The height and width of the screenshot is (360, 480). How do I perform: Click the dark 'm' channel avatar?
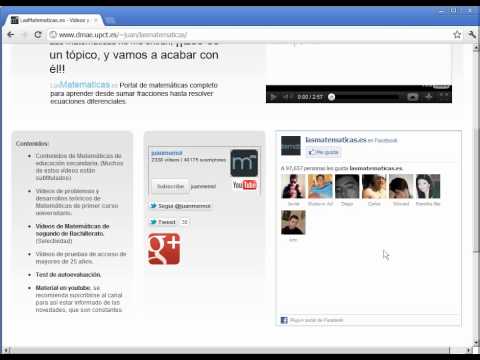click(x=244, y=163)
